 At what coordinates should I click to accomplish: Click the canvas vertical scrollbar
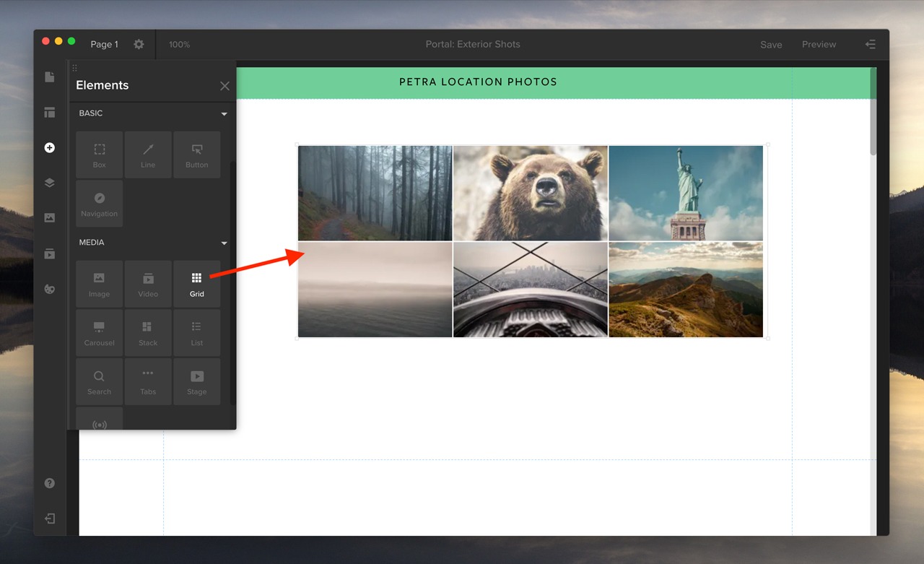tap(873, 111)
